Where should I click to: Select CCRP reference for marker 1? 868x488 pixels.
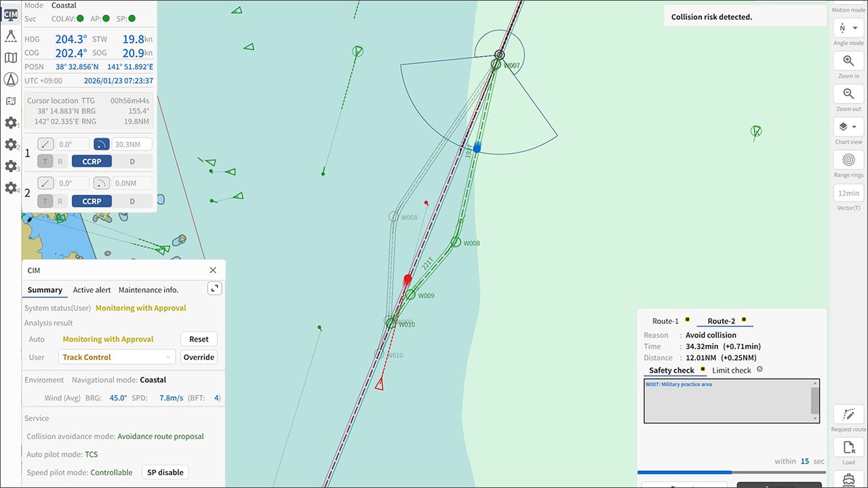92,162
